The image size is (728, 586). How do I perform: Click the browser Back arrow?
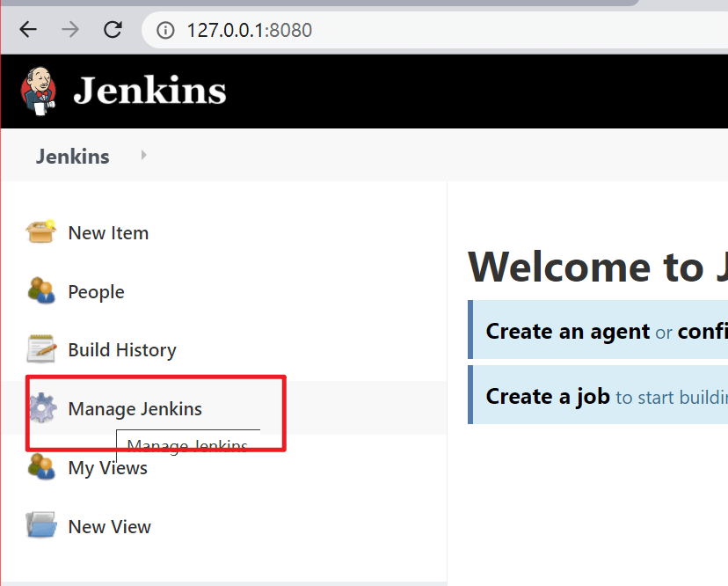click(x=28, y=30)
